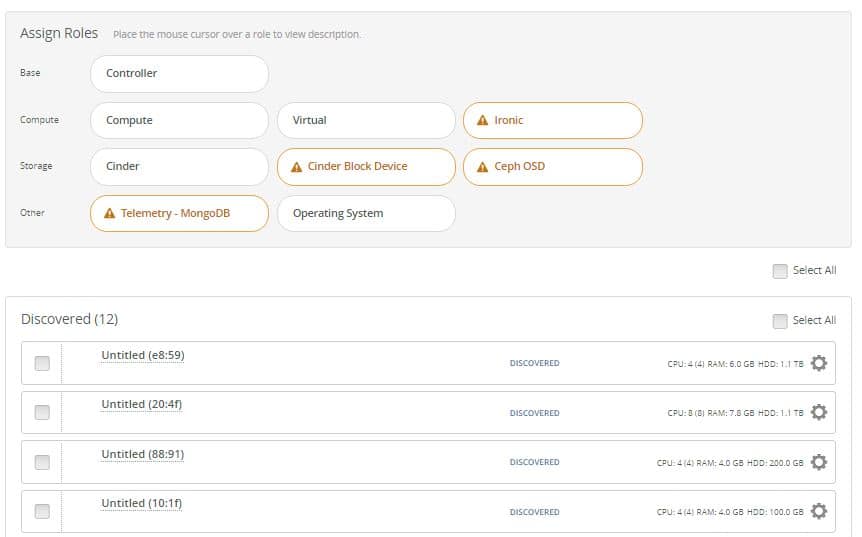Click warning icon on Telemetry - MongoDB

click(x=109, y=213)
